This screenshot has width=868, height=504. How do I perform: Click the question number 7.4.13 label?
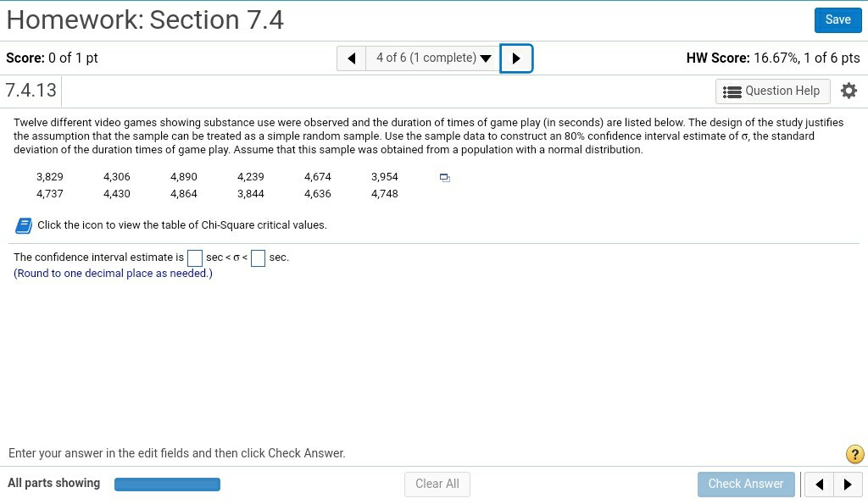31,90
